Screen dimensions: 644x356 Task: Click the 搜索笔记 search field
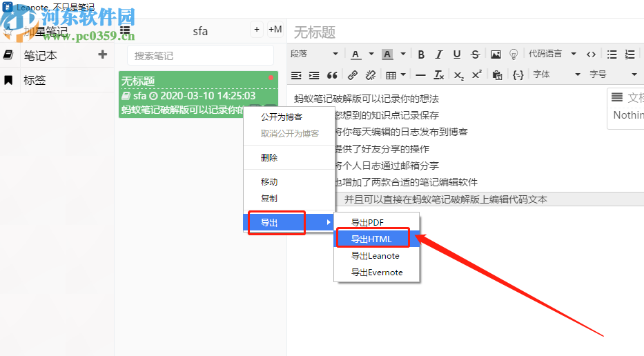(x=200, y=55)
